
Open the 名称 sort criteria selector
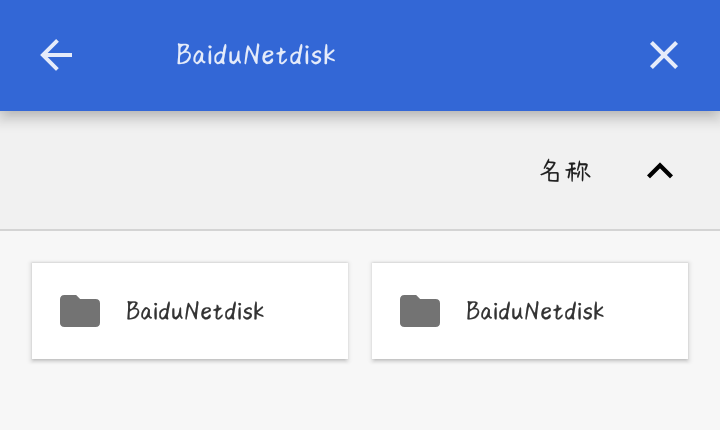pyautogui.click(x=565, y=171)
